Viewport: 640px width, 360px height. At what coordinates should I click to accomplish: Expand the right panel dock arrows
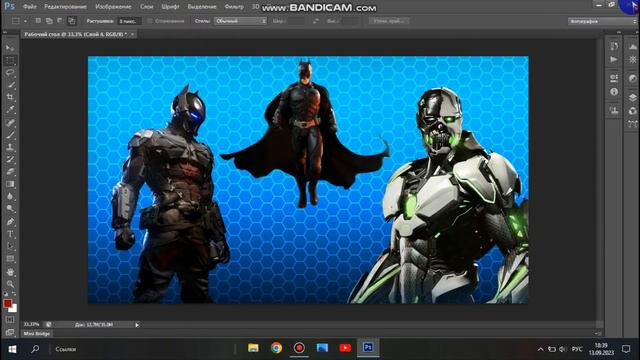click(619, 32)
